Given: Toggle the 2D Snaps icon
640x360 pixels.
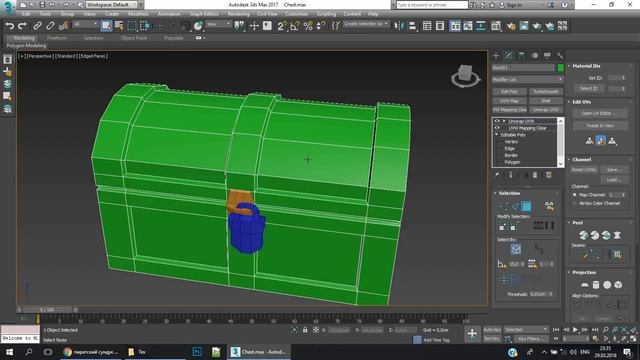Looking at the screenshot, I should [x=282, y=26].
